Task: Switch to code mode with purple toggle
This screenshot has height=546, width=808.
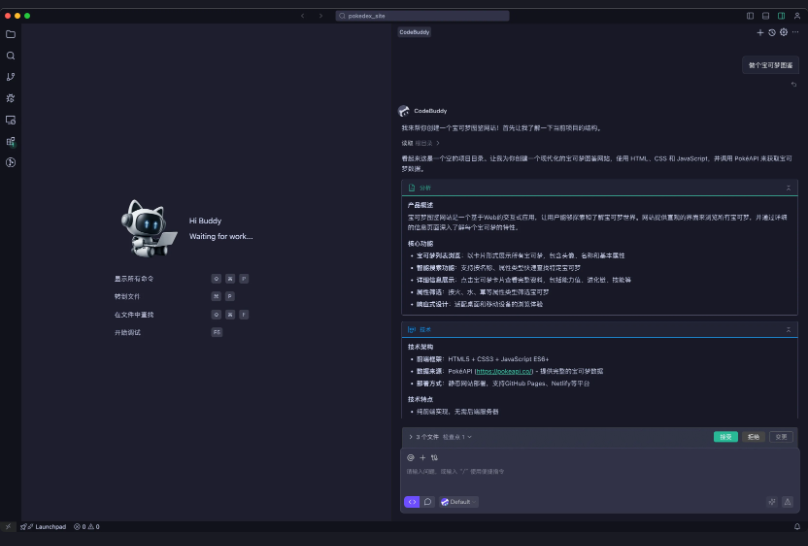Action: click(412, 502)
